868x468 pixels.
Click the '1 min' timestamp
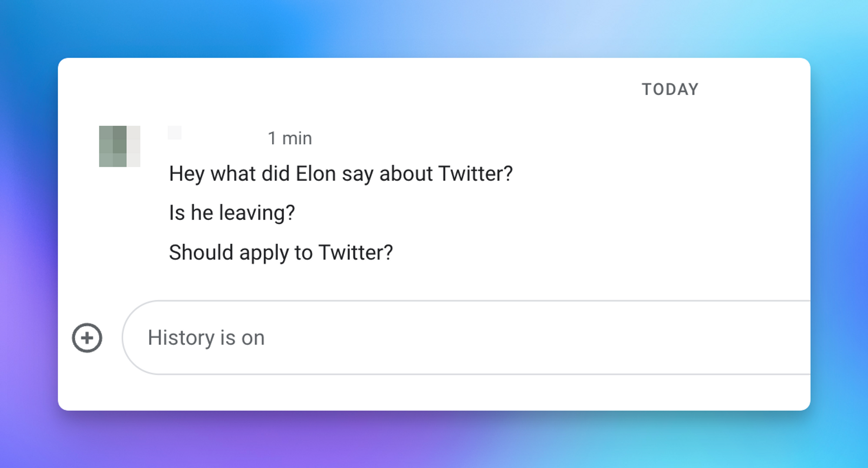(290, 138)
